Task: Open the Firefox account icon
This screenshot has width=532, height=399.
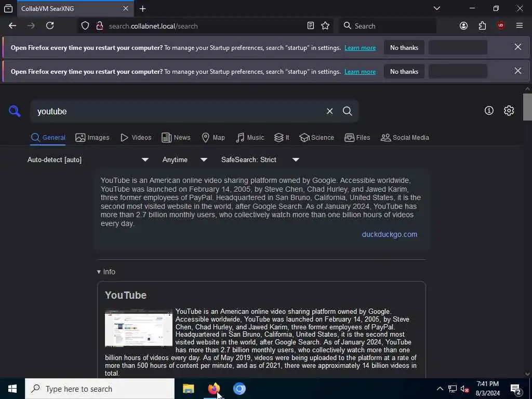Action: pyautogui.click(x=463, y=26)
